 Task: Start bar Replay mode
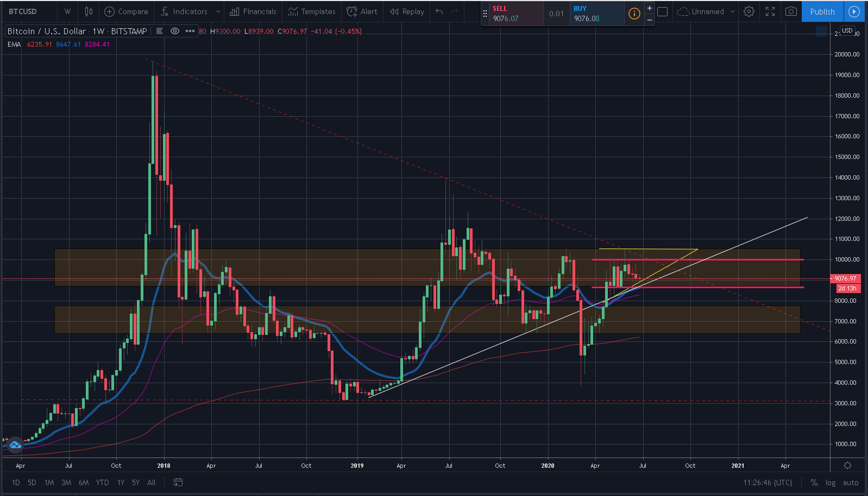tap(407, 11)
